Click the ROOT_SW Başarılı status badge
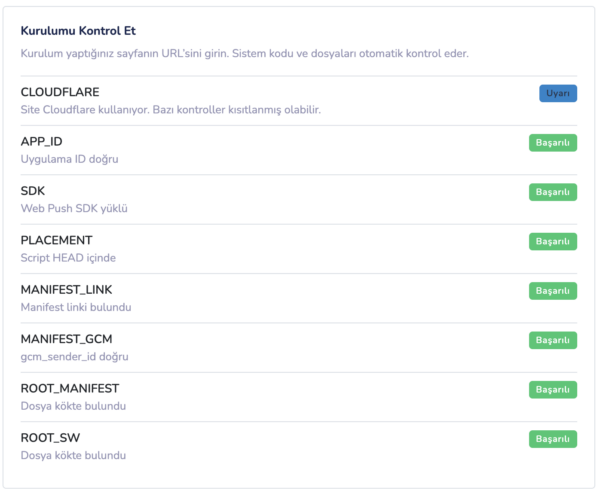Image resolution: width=600 pixels, height=493 pixels. (552, 439)
